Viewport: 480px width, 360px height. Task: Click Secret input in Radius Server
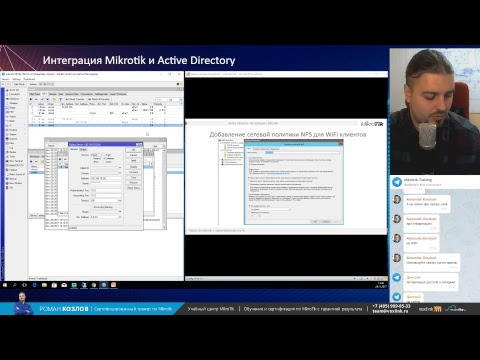pyautogui.click(x=106, y=183)
